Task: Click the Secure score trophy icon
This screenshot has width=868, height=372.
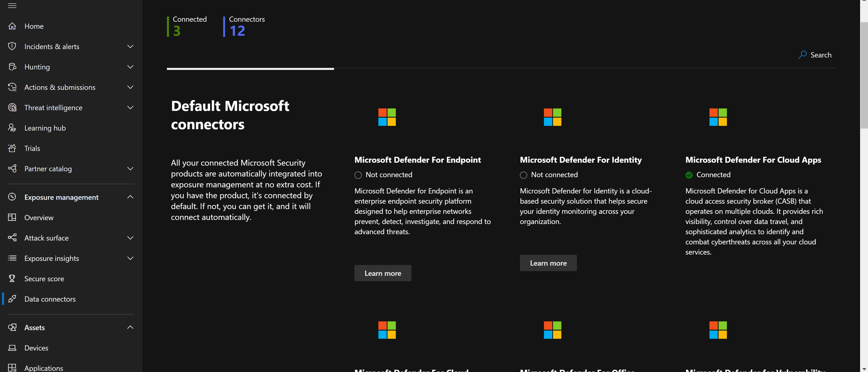Action: click(12, 278)
